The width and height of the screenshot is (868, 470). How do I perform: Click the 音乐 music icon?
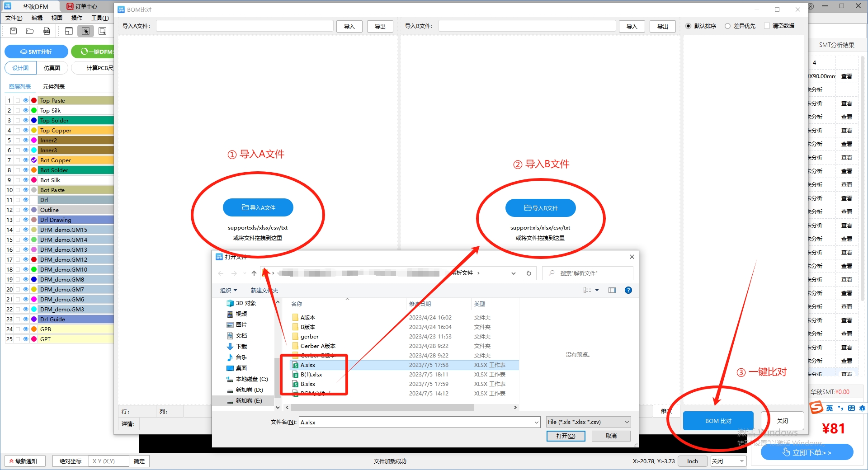[x=230, y=357]
